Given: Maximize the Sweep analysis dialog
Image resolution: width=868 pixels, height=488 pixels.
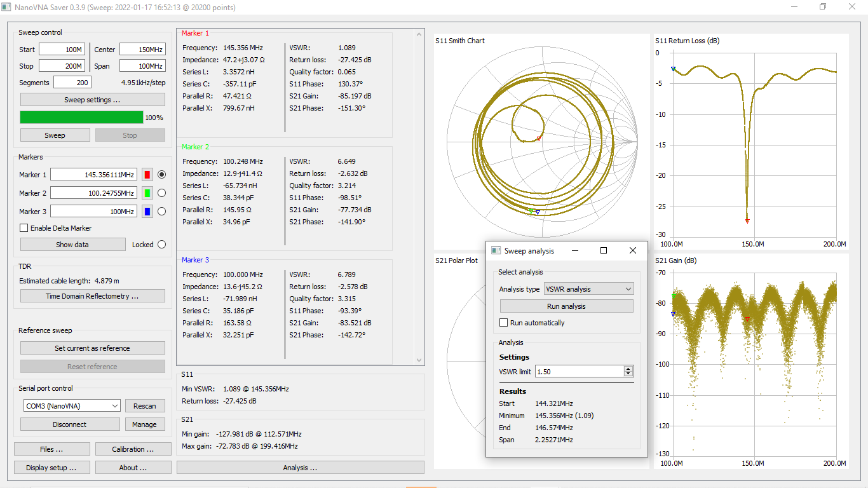Looking at the screenshot, I should (x=604, y=250).
